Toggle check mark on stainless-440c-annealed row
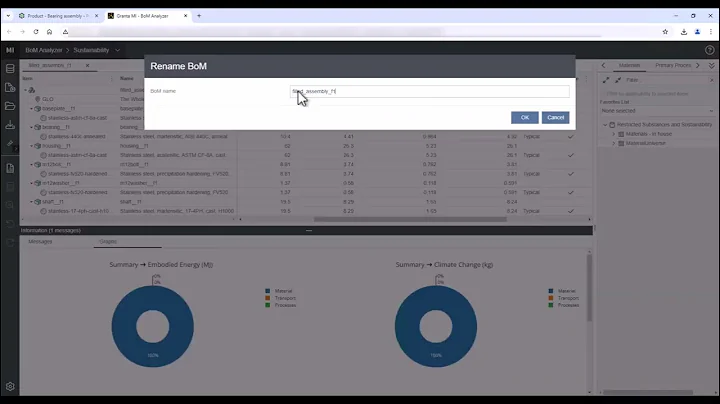The height and width of the screenshot is (404, 720). pos(571,136)
